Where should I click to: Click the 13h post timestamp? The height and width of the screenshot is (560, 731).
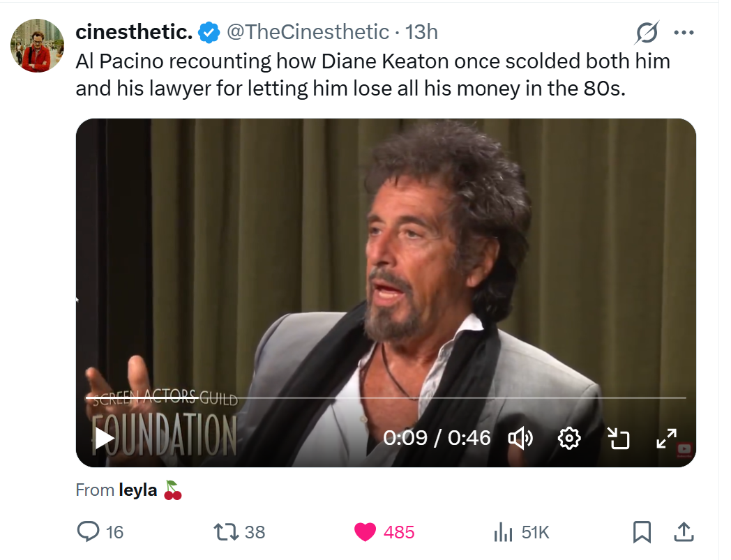pyautogui.click(x=421, y=31)
